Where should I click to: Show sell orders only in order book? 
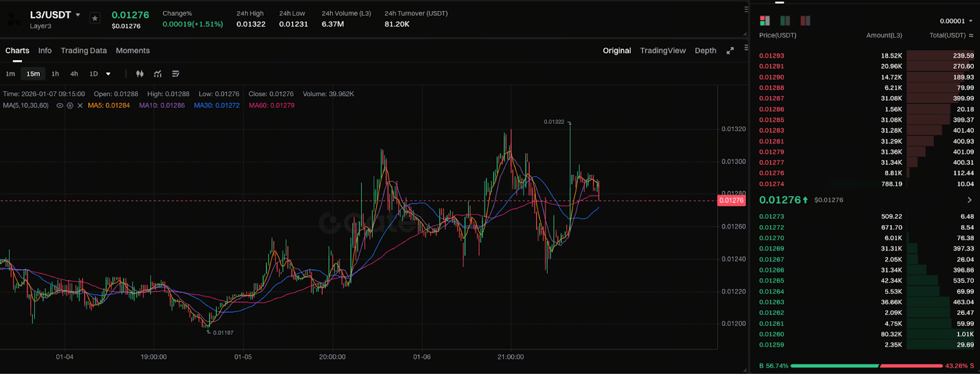[x=805, y=21]
